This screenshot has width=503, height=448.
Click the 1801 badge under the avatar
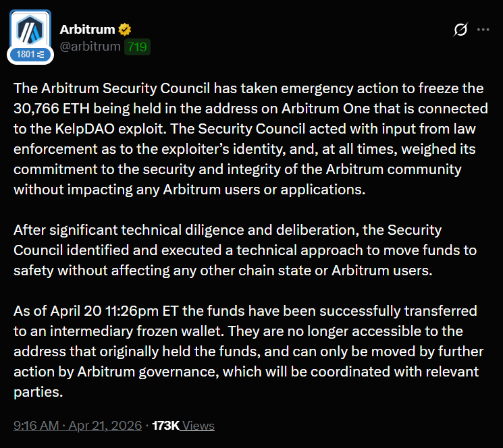pos(30,53)
